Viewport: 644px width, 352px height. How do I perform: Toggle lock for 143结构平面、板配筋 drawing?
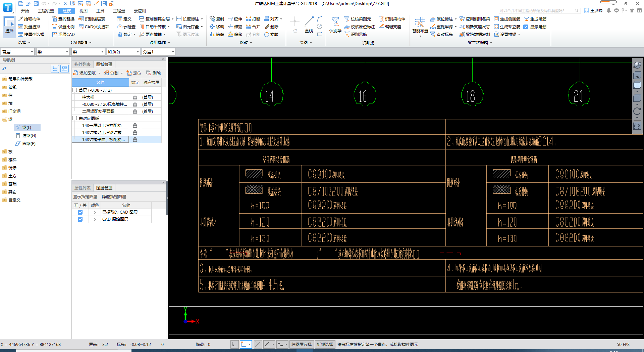click(135, 140)
